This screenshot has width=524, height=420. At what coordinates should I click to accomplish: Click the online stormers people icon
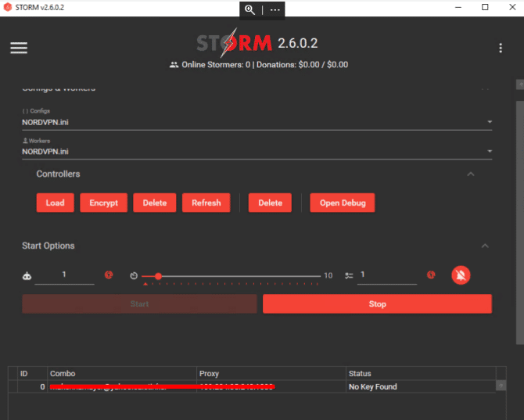(174, 65)
